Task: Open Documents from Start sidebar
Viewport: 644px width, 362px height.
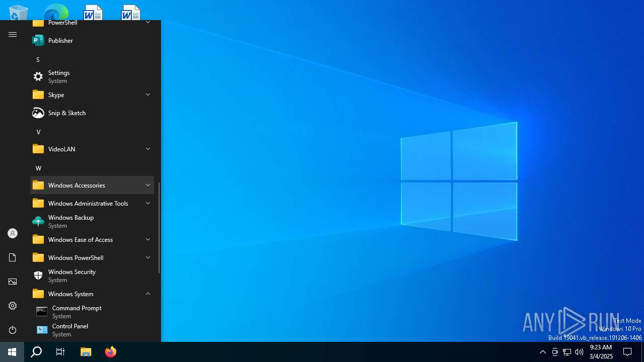Action: [x=13, y=257]
